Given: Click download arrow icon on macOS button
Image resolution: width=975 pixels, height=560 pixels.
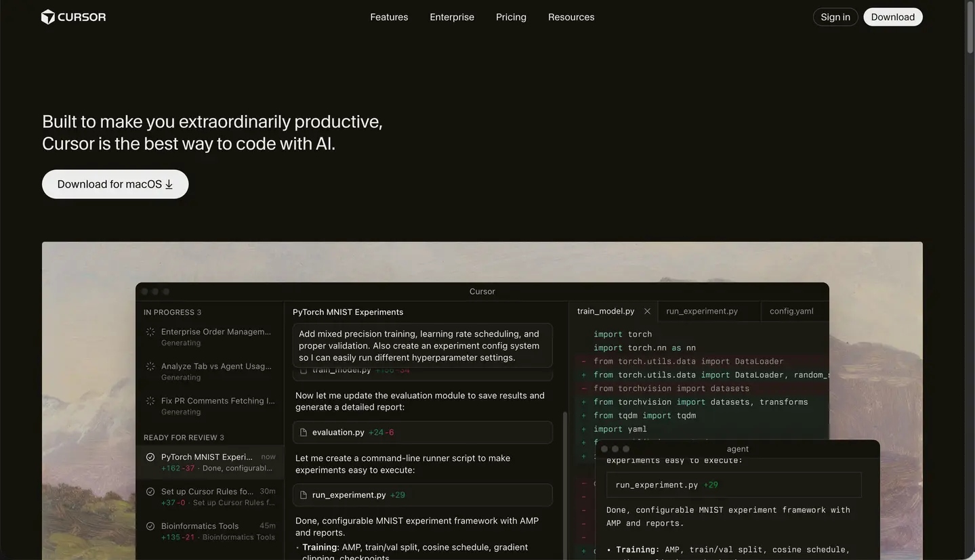Looking at the screenshot, I should (169, 184).
